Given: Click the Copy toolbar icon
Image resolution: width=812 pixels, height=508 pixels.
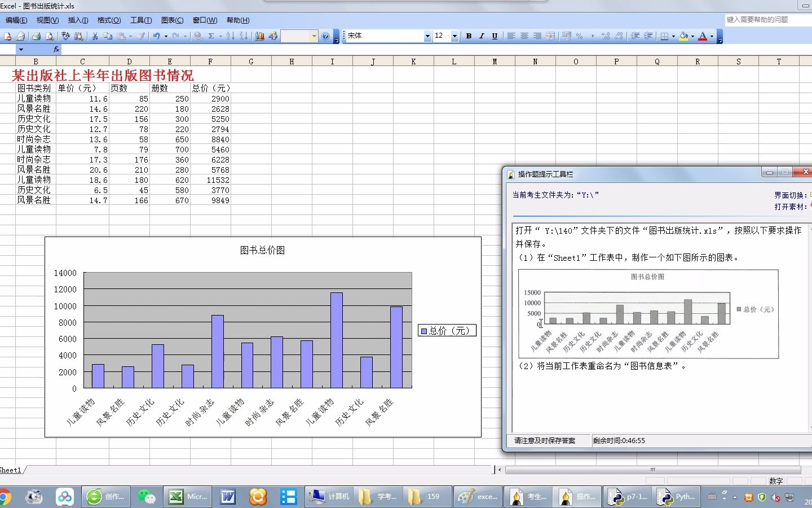Looking at the screenshot, I should point(108,36).
